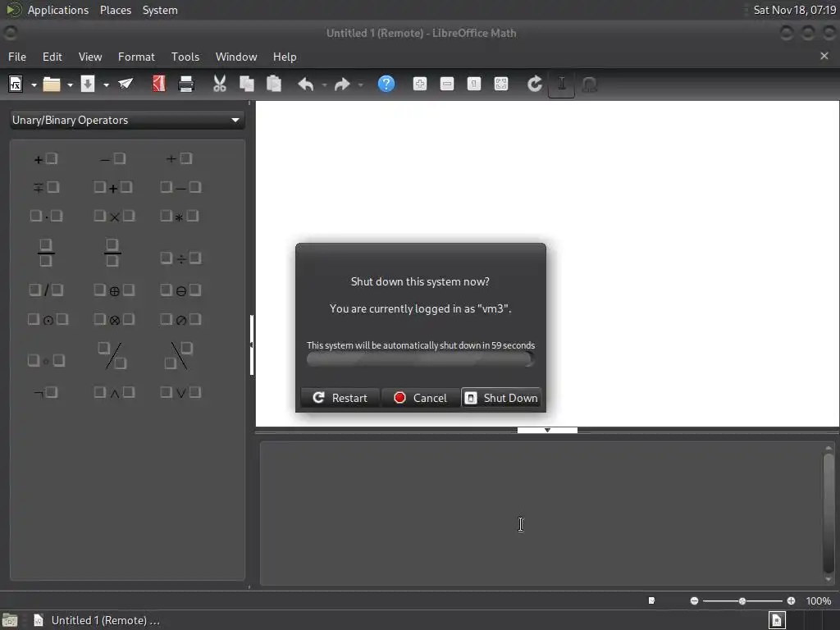Insert the logical AND operator
The height and width of the screenshot is (630, 840).
113,393
